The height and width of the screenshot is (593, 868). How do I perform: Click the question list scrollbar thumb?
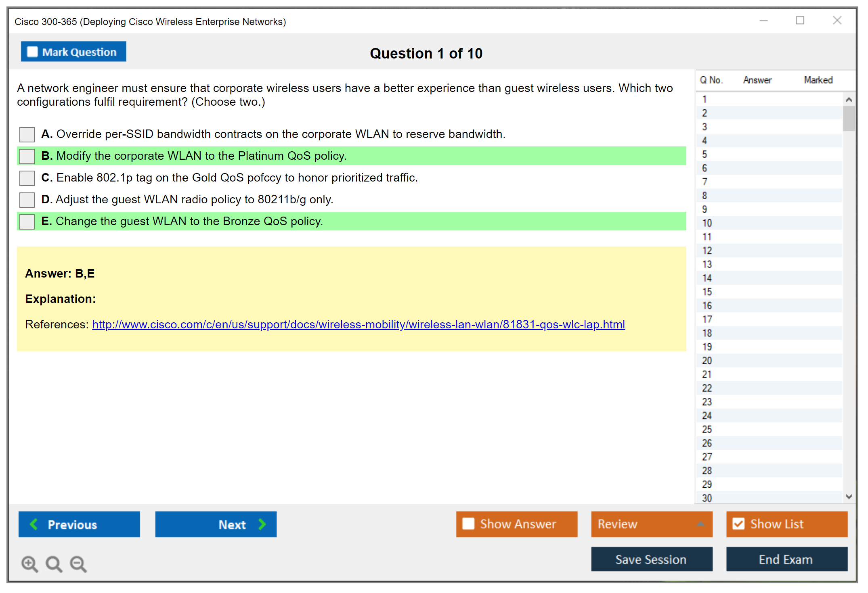[849, 118]
